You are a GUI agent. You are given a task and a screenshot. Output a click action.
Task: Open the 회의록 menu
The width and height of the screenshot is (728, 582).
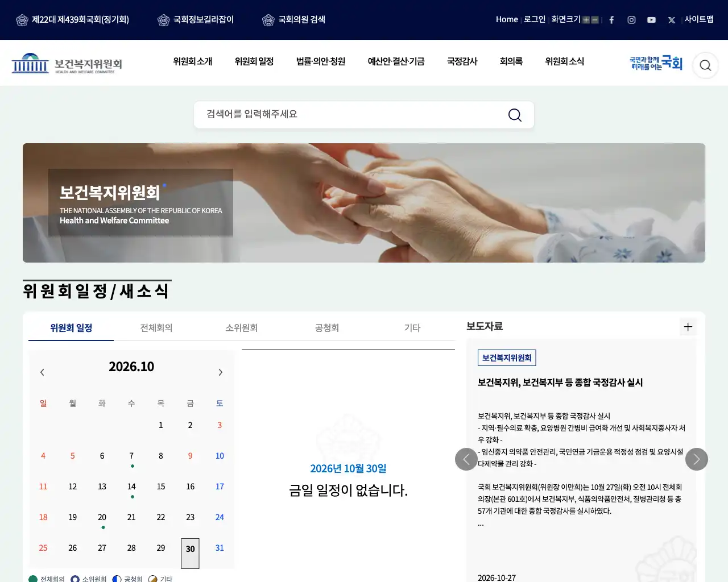pos(511,61)
